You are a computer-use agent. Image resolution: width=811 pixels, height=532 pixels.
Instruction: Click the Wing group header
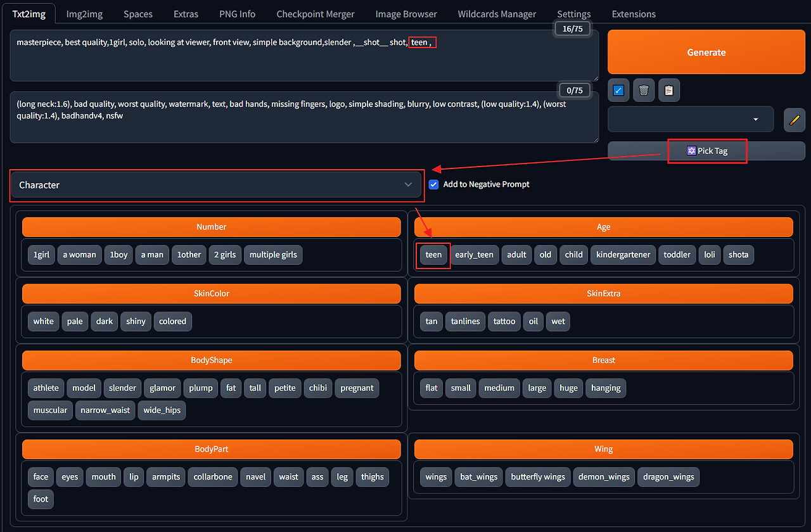coord(604,449)
